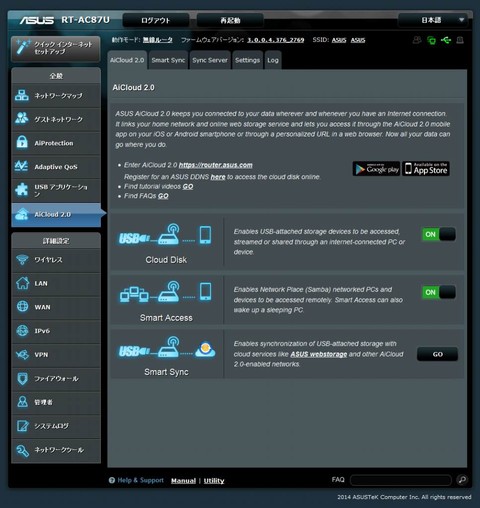
Task: Click the 'Smart Access' label text
Action: (166, 318)
